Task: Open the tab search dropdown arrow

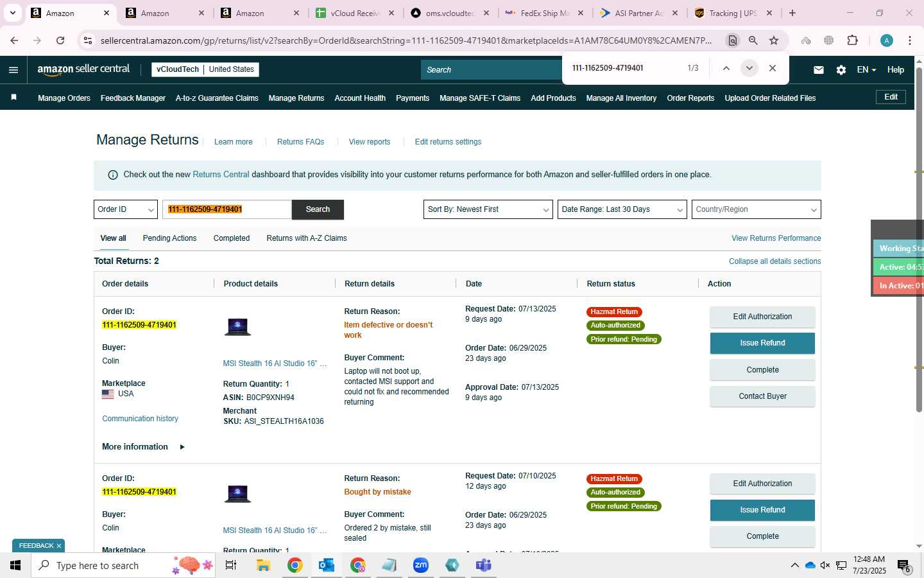Action: tap(12, 13)
